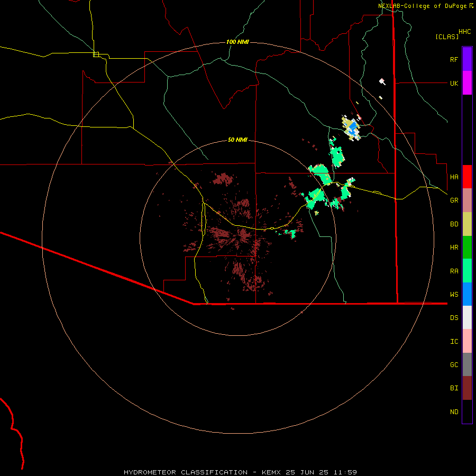Click the 100 NMI range ring label

coord(237,42)
